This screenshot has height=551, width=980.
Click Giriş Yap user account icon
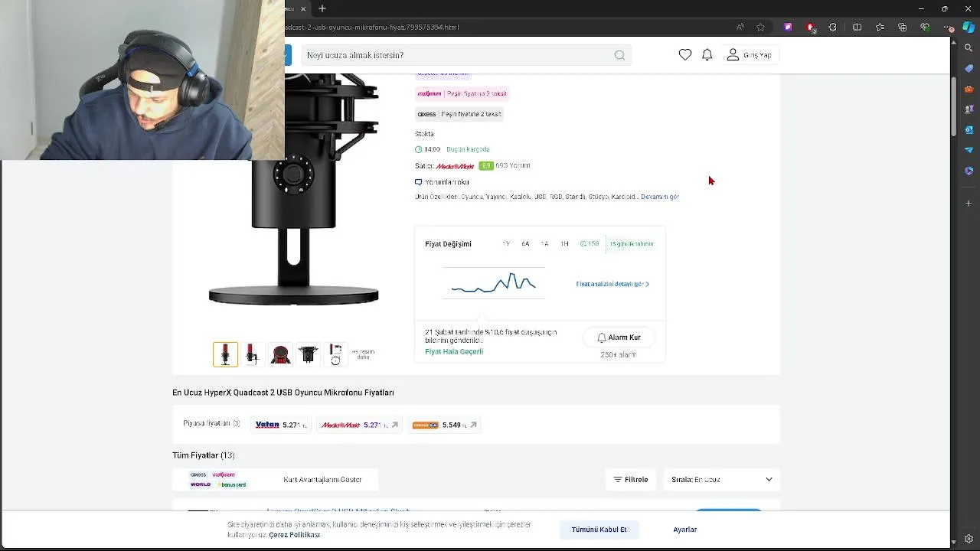click(733, 55)
